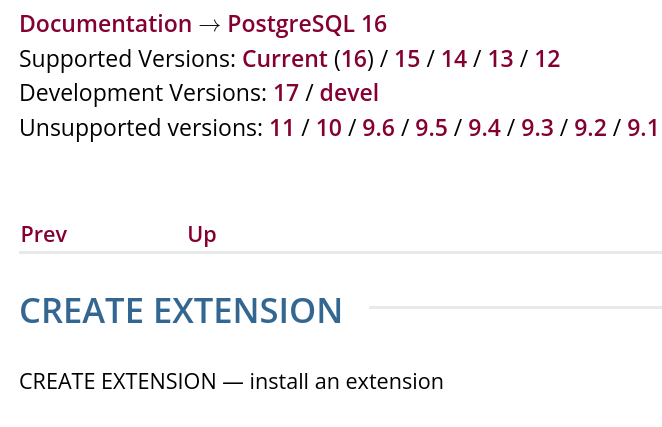
Task: Open unsupported version 11 docs
Action: tap(282, 129)
